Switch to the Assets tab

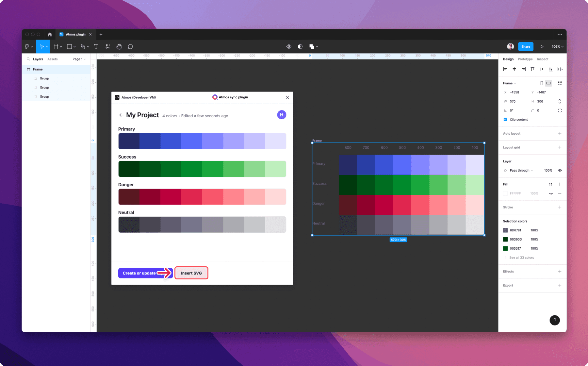click(x=53, y=59)
